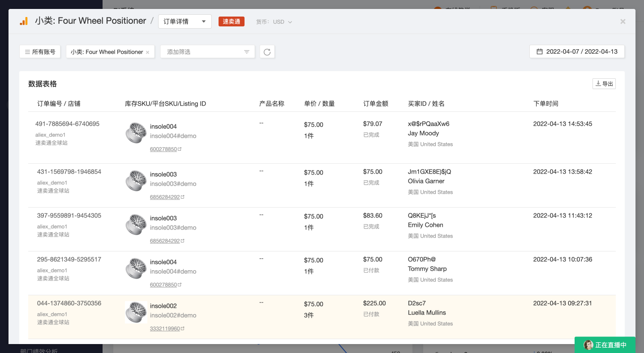Click the insole002 product thumbnail
The width and height of the screenshot is (644, 353).
pos(136,312)
